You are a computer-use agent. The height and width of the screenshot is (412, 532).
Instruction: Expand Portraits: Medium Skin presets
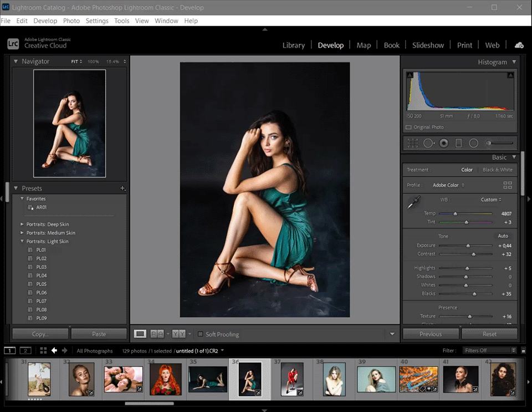point(22,232)
